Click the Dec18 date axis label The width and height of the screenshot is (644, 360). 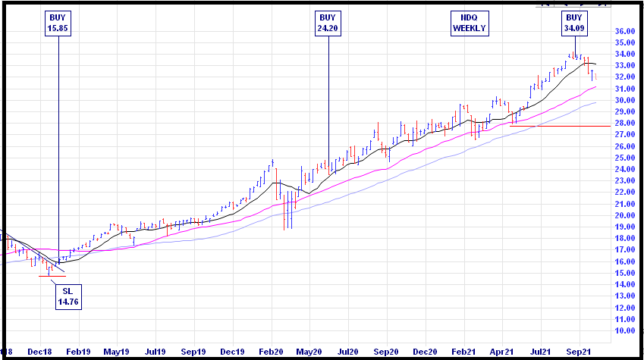tap(40, 352)
